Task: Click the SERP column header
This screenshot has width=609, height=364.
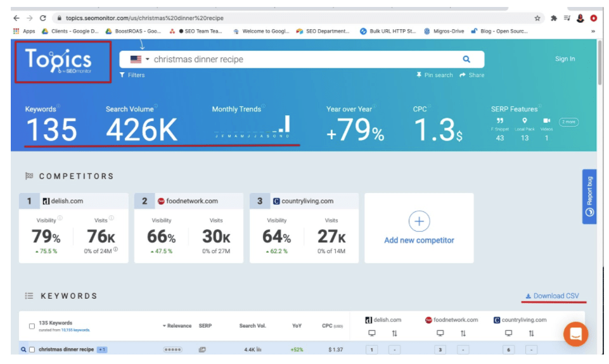Action: [x=205, y=326]
